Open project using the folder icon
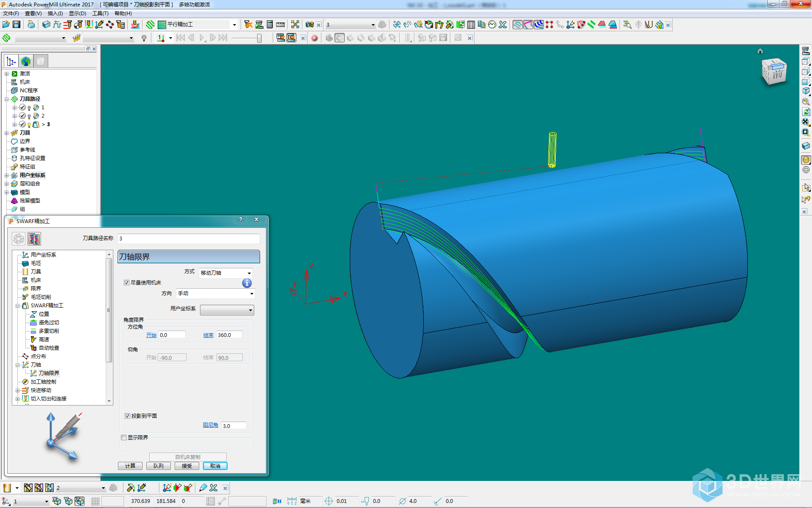The height and width of the screenshot is (508, 812). tap(6, 25)
